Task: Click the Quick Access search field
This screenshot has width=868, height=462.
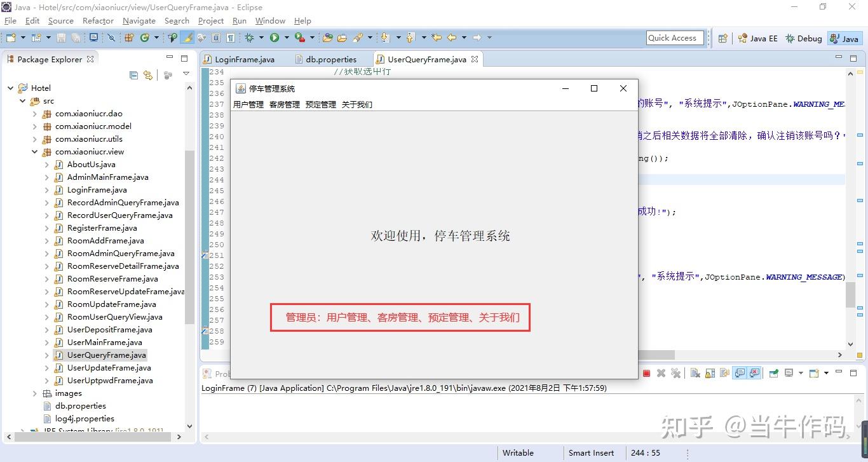Action: [674, 37]
